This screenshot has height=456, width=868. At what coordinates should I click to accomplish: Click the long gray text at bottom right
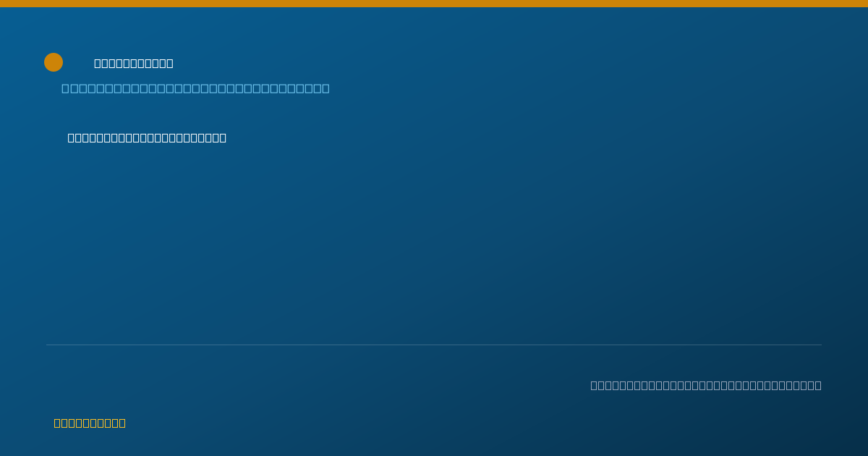[x=706, y=385]
